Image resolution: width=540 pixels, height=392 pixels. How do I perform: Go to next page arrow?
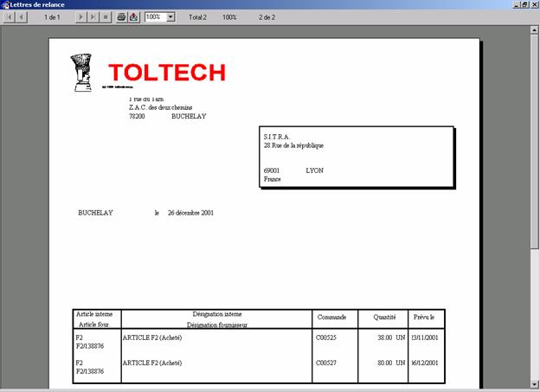coord(80,17)
